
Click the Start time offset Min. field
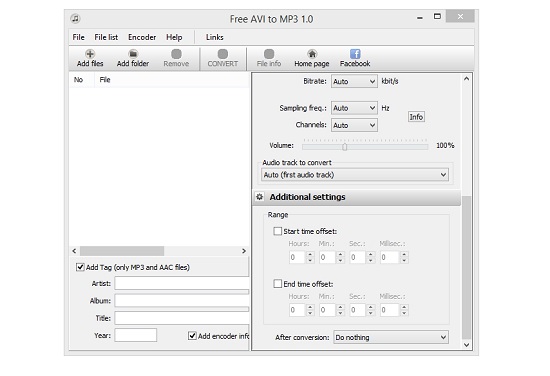[328, 257]
